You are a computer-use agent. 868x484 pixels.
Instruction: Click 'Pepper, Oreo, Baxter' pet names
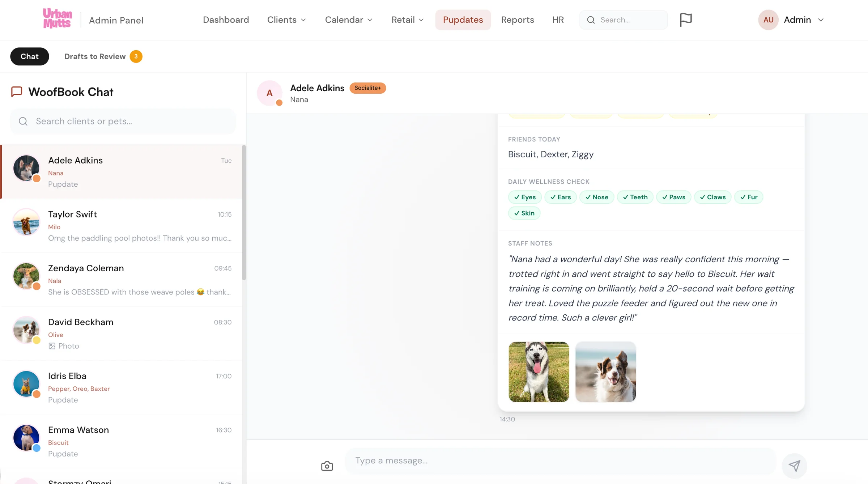point(79,389)
